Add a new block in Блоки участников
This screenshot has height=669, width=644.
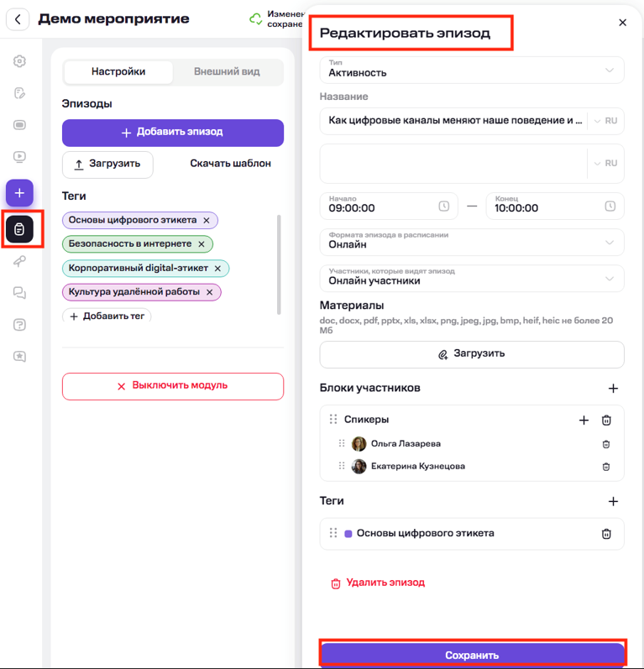click(613, 389)
